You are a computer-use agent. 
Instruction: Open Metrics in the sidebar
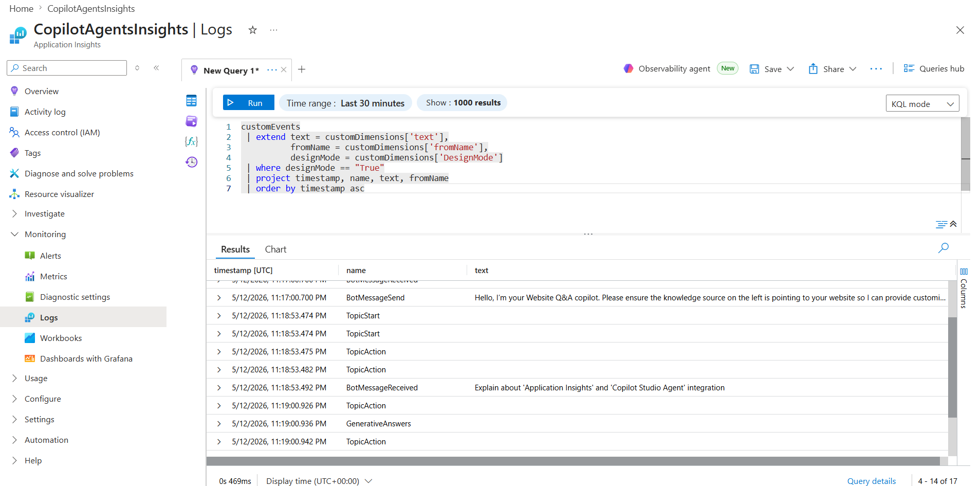tap(53, 277)
